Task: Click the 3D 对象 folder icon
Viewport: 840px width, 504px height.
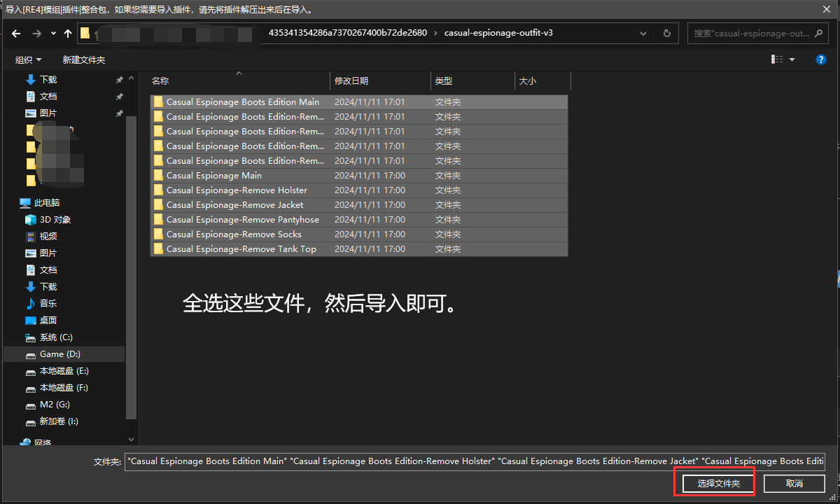Action: (31, 220)
